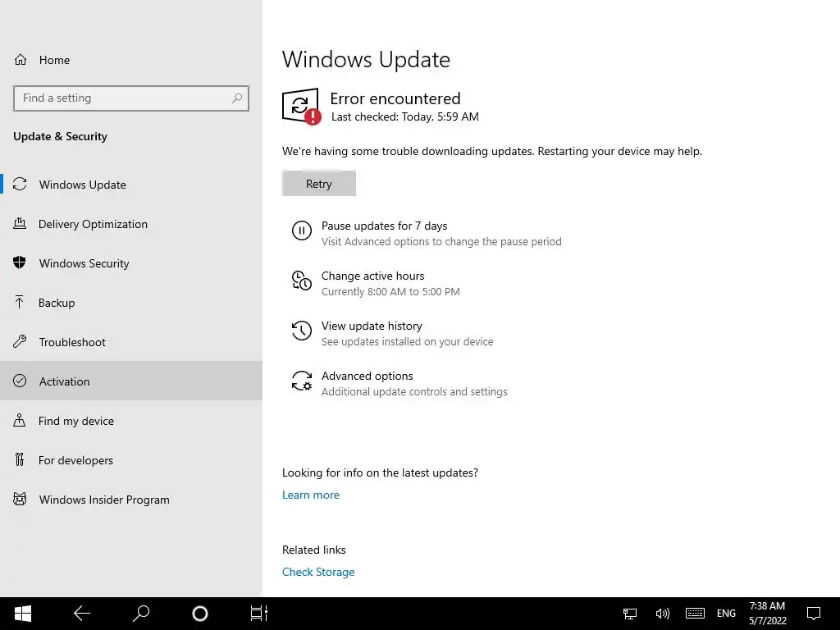
Task: Switch to the Backup page
Action: [x=131, y=303]
